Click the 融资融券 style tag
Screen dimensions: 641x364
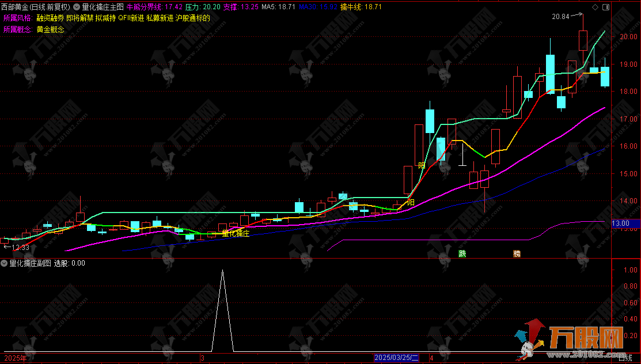point(50,18)
